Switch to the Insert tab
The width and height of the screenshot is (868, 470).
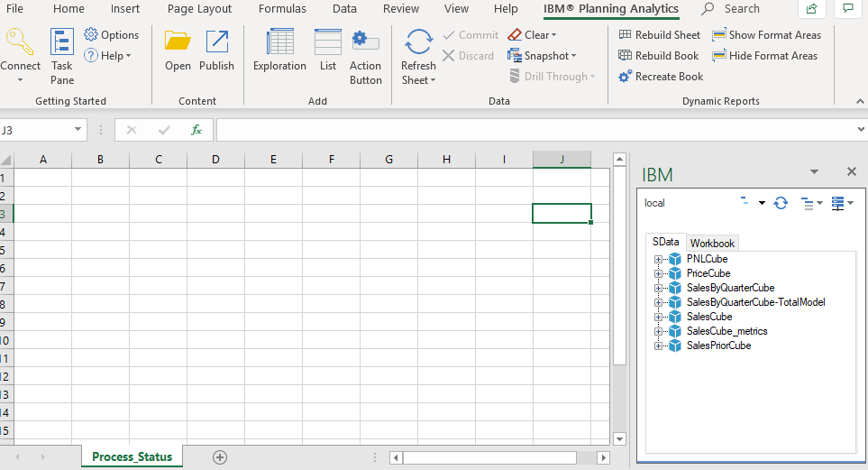[125, 9]
